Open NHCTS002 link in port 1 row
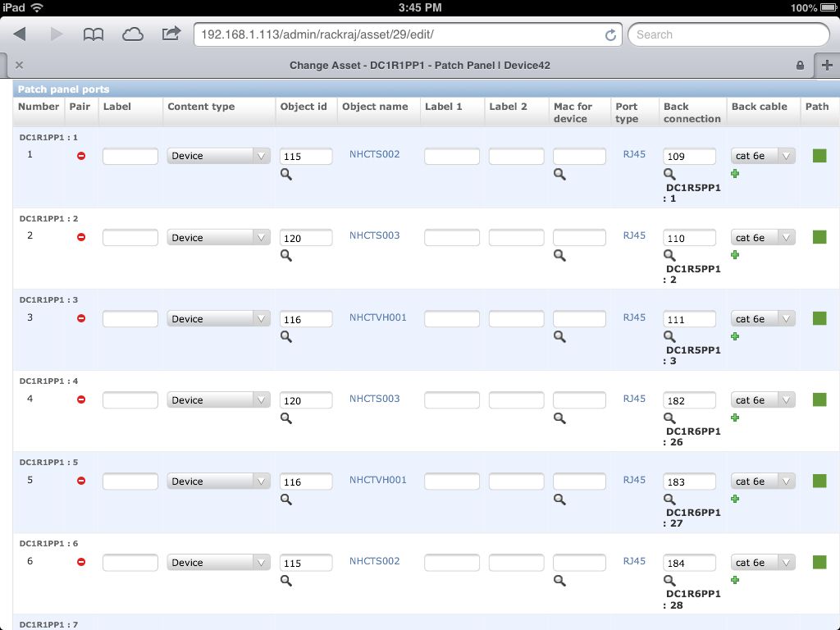 pos(374,154)
